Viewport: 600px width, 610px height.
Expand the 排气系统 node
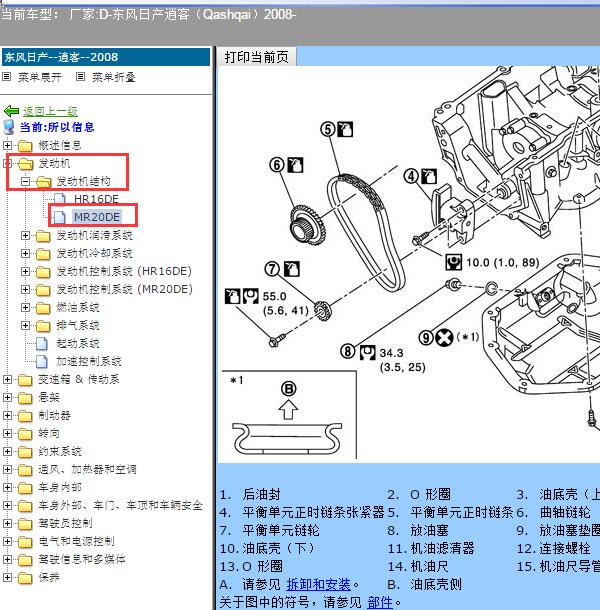click(x=25, y=325)
